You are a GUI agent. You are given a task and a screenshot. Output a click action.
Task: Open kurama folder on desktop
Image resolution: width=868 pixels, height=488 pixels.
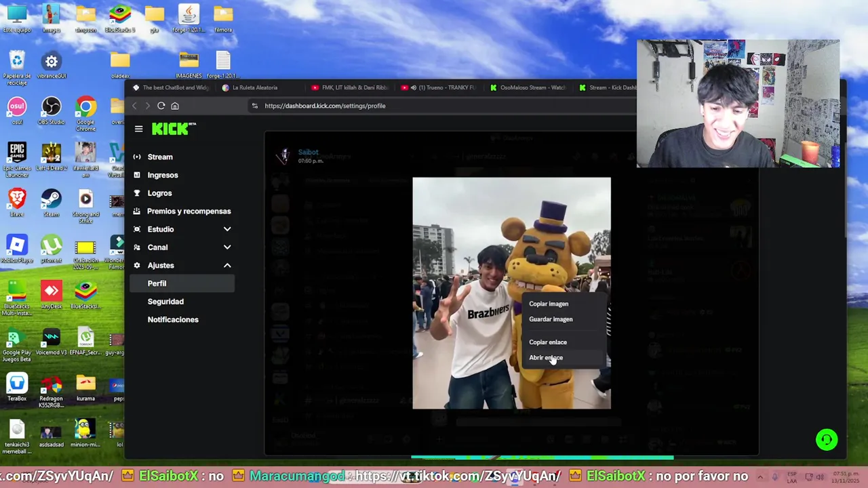[x=85, y=388]
